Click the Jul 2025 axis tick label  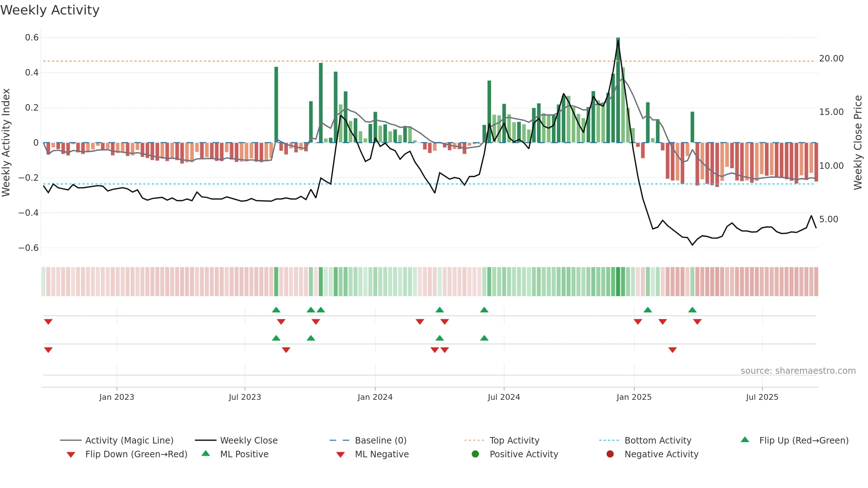[x=762, y=397]
